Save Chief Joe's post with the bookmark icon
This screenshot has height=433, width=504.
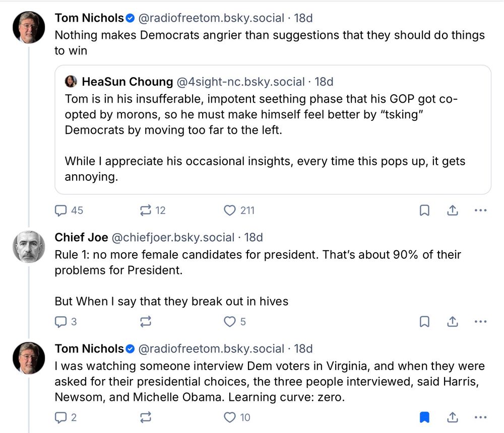424,321
